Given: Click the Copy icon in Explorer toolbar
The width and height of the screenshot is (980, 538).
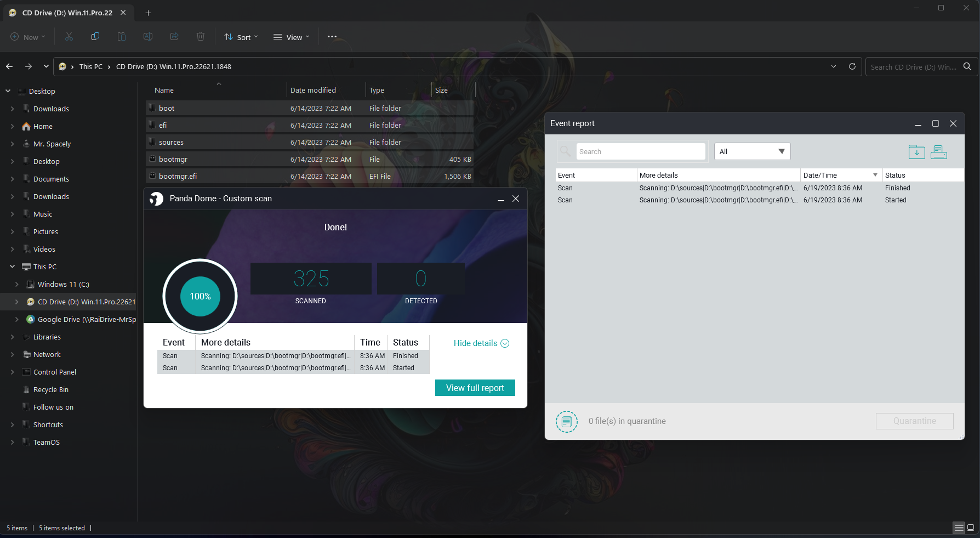Looking at the screenshot, I should coord(95,37).
